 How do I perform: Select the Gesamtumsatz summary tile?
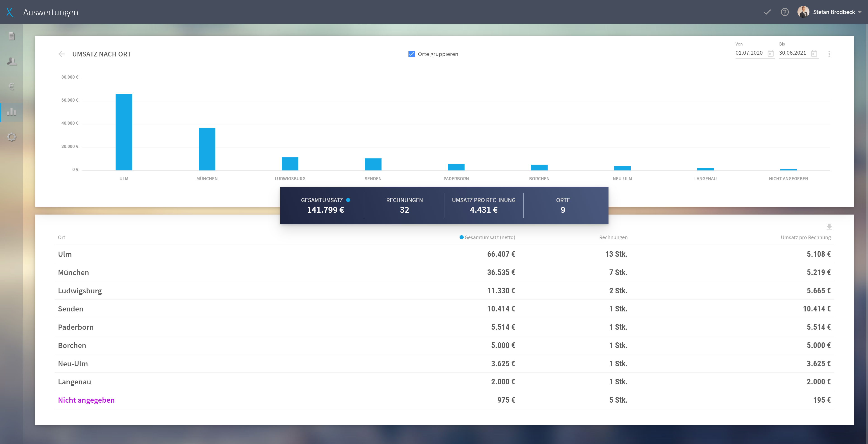pos(325,205)
